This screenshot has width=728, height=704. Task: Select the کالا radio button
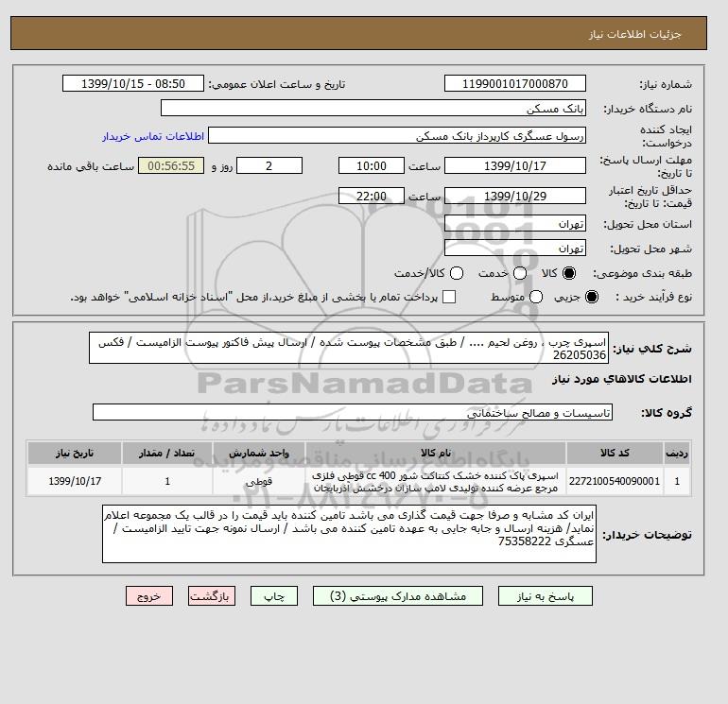[x=568, y=273]
